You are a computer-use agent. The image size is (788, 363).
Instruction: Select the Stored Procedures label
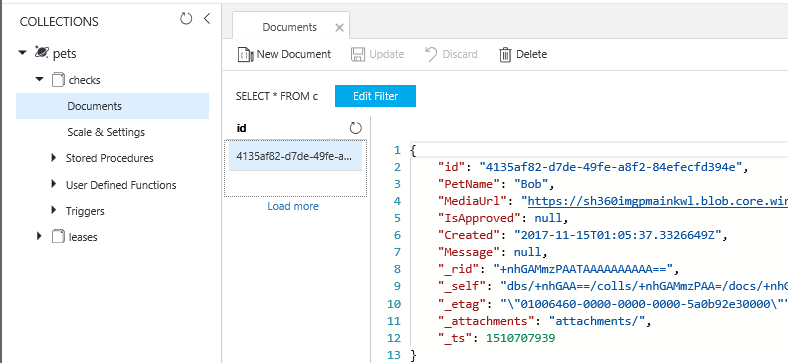point(110,158)
